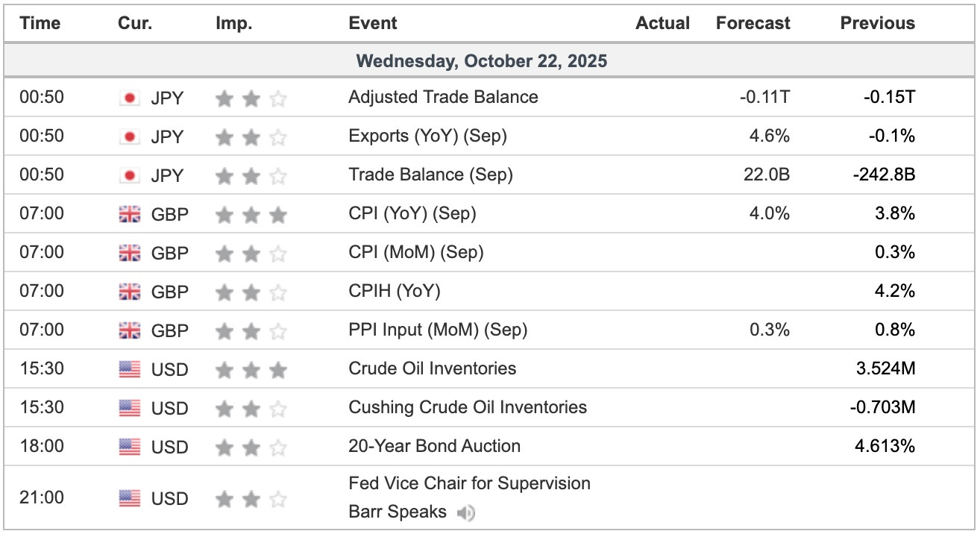This screenshot has height=537, width=980.
Task: Click the Event column header
Action: tap(373, 23)
